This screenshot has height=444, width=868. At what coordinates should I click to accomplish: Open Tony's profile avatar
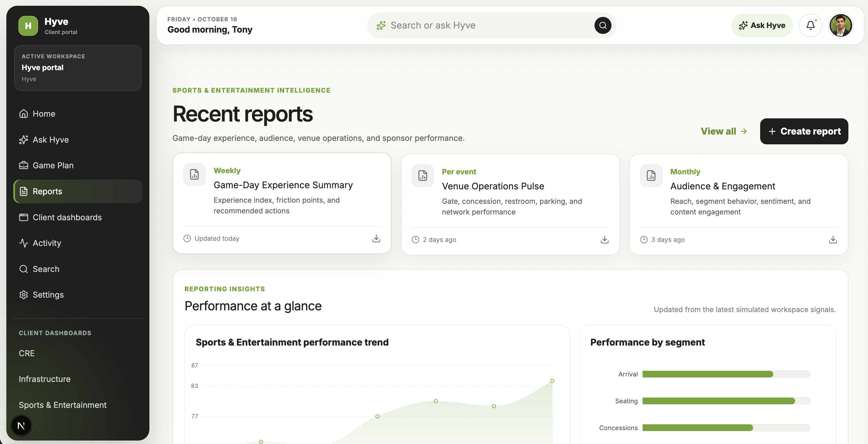[841, 25]
